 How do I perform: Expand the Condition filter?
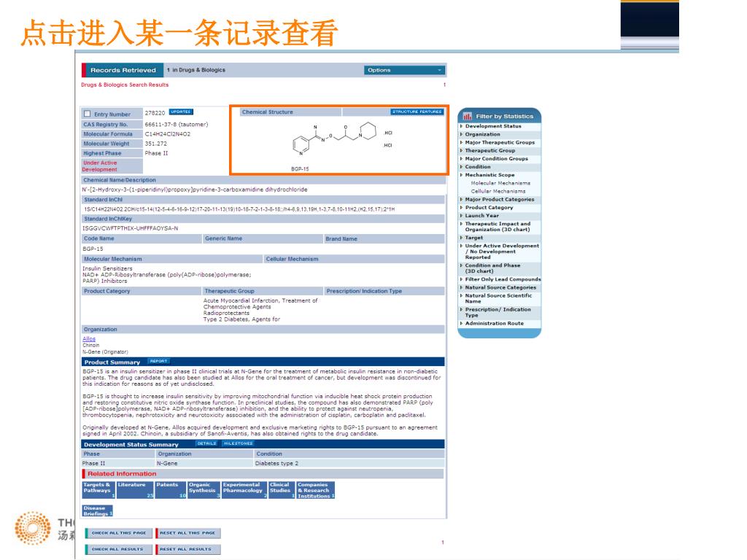[x=478, y=167]
